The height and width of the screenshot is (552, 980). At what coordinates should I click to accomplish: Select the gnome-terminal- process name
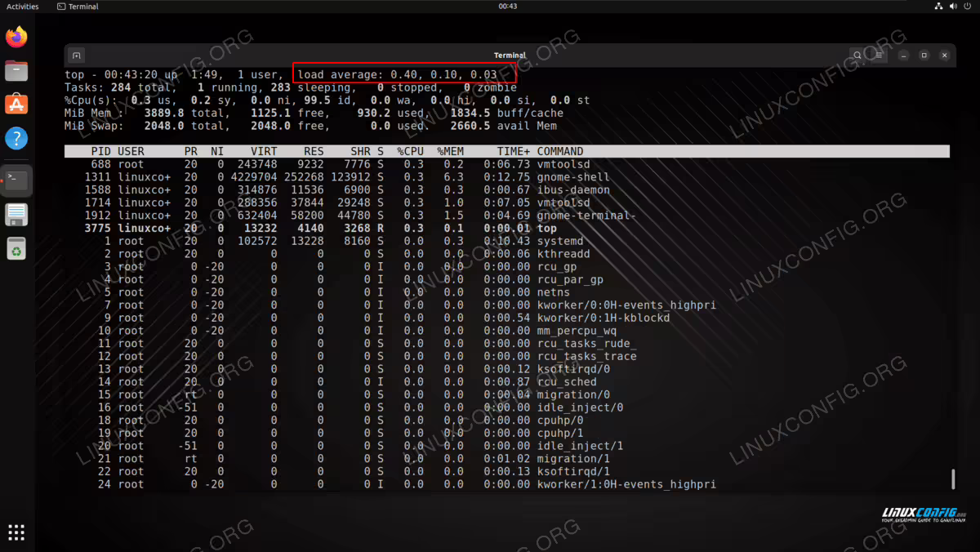tap(586, 216)
